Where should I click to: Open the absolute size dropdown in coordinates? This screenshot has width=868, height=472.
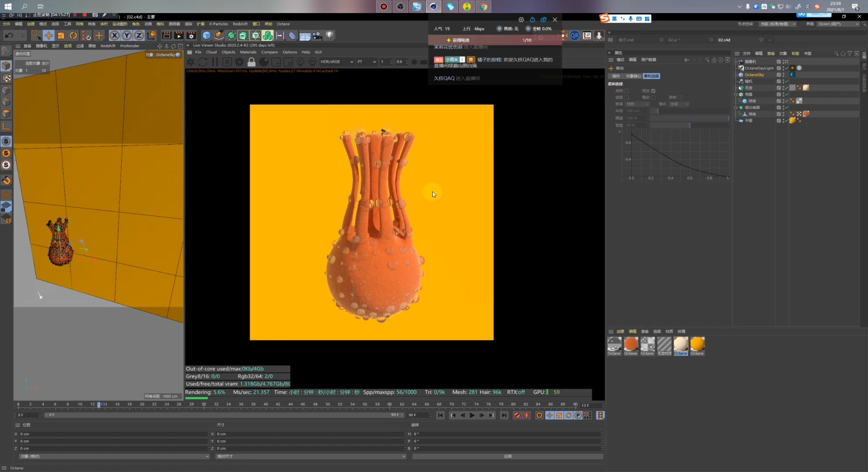pos(311,456)
